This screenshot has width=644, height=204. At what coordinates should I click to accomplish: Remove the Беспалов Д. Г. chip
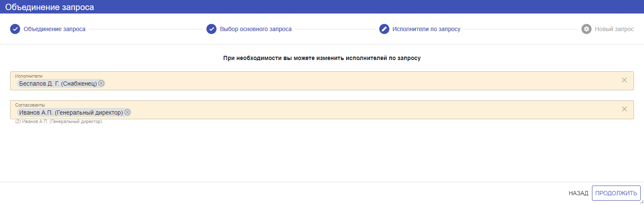click(x=101, y=83)
